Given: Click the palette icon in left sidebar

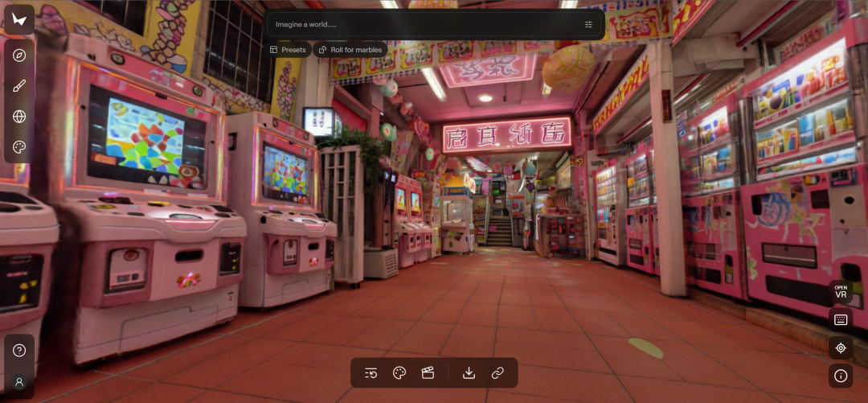Looking at the screenshot, I should (19, 147).
